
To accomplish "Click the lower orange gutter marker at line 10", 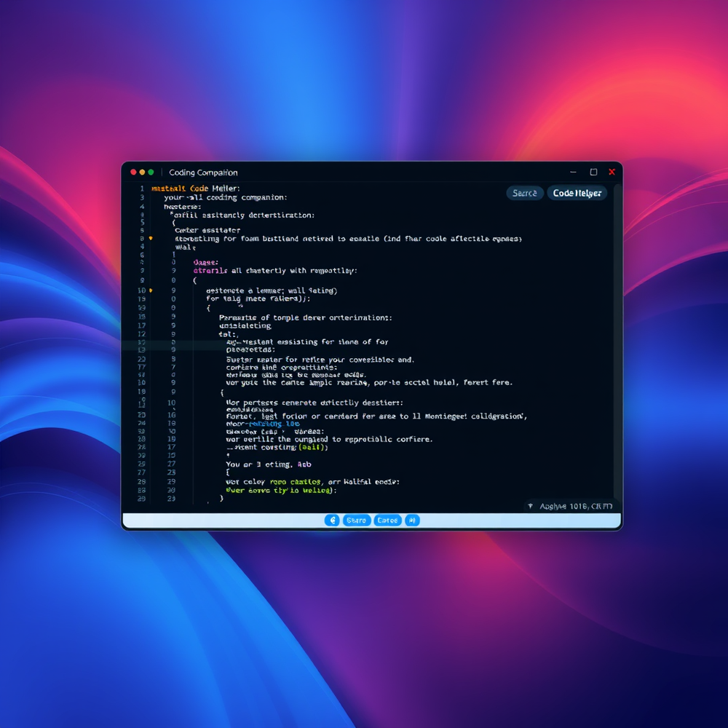I will [x=151, y=290].
